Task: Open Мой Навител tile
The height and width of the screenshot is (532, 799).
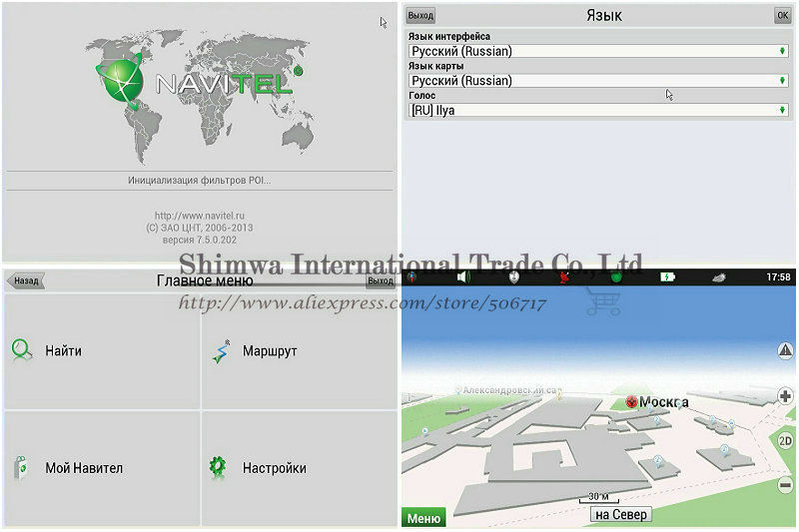Action: pos(102,468)
